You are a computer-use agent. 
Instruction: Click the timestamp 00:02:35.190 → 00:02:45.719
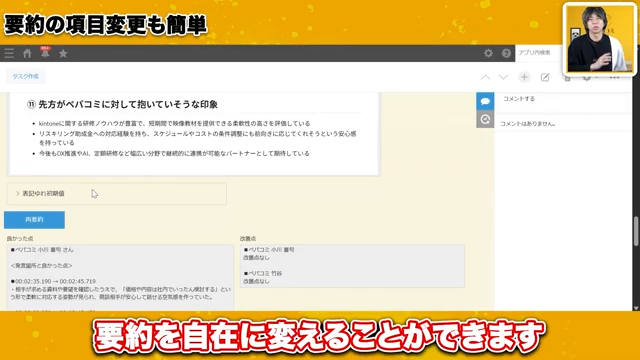click(x=53, y=281)
